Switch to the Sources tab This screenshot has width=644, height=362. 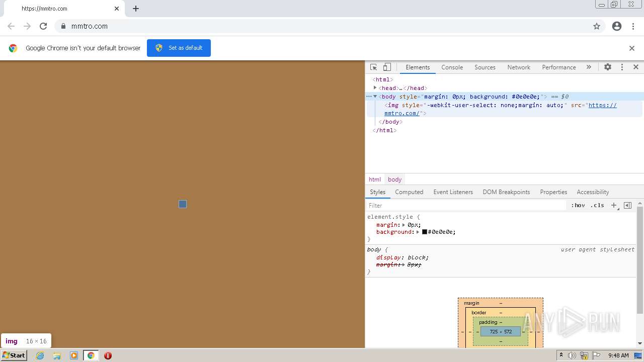click(x=485, y=67)
